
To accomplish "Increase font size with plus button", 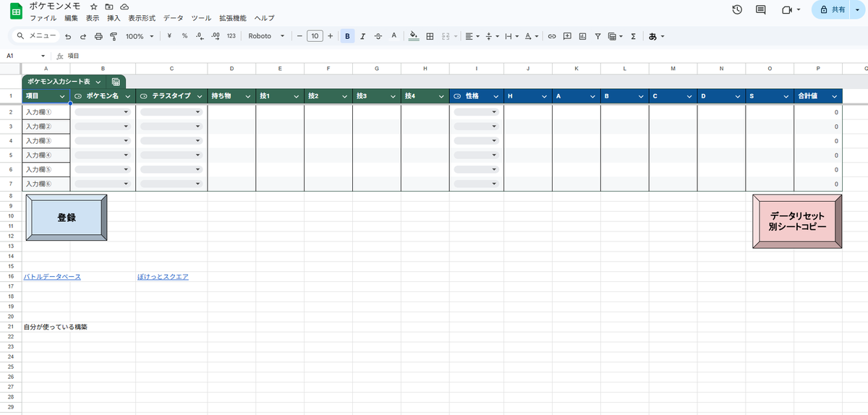I will pos(331,35).
